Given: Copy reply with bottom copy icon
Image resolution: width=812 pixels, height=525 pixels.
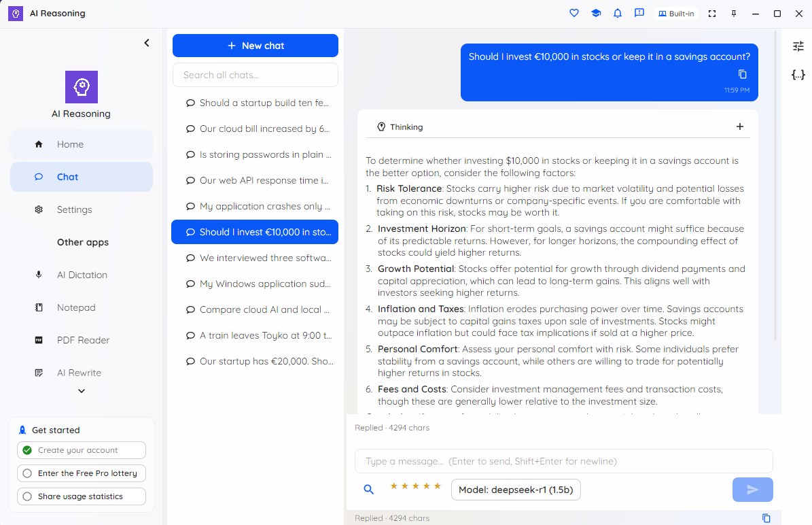Looking at the screenshot, I should tap(766, 518).
